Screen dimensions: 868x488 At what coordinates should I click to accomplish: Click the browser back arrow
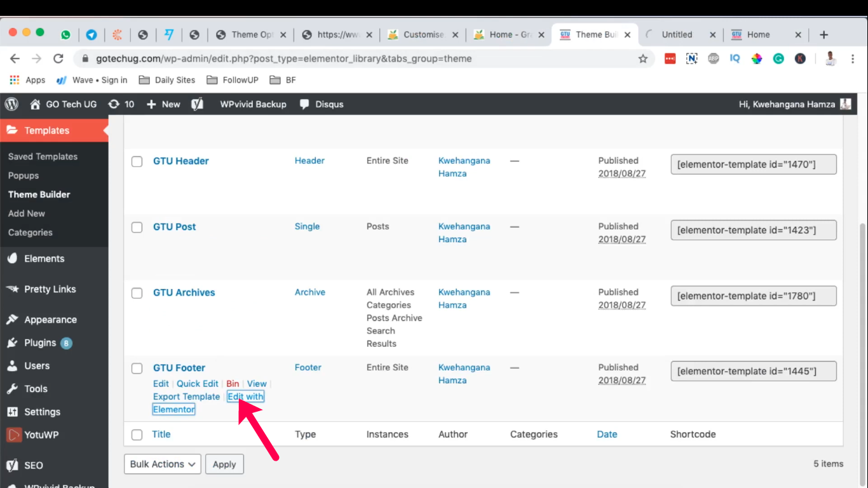pos(15,58)
